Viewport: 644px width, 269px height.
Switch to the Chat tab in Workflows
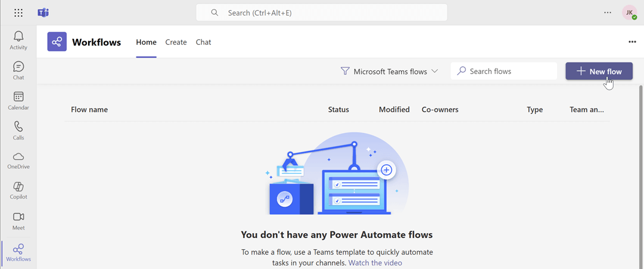(203, 42)
